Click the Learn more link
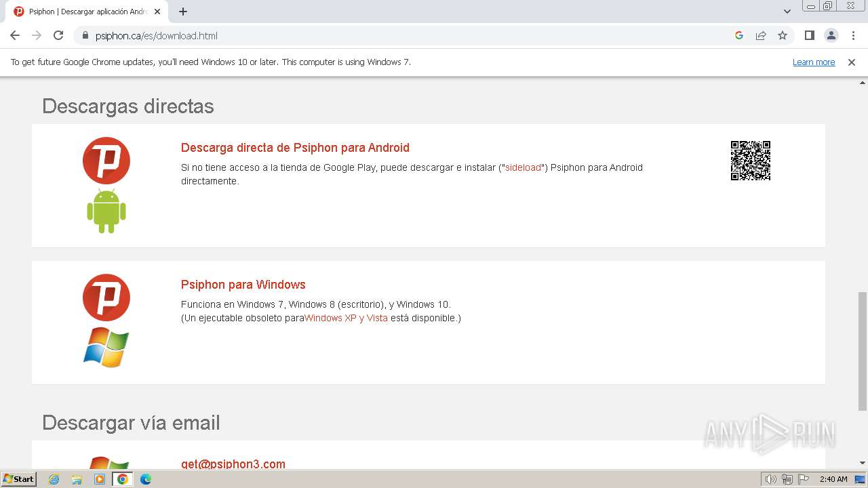This screenshot has height=488, width=868. coord(814,62)
